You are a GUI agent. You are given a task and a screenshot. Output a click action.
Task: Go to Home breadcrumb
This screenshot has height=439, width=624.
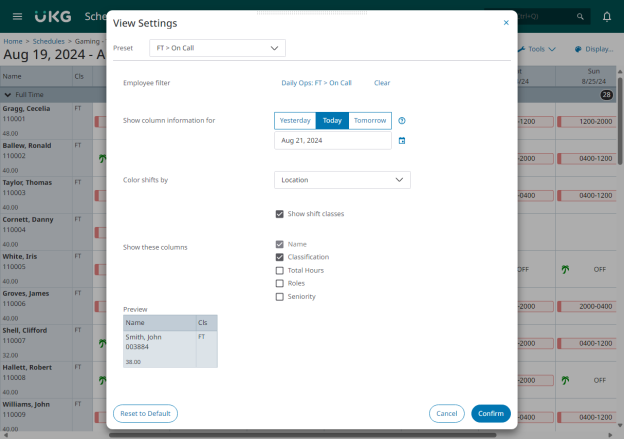point(13,41)
